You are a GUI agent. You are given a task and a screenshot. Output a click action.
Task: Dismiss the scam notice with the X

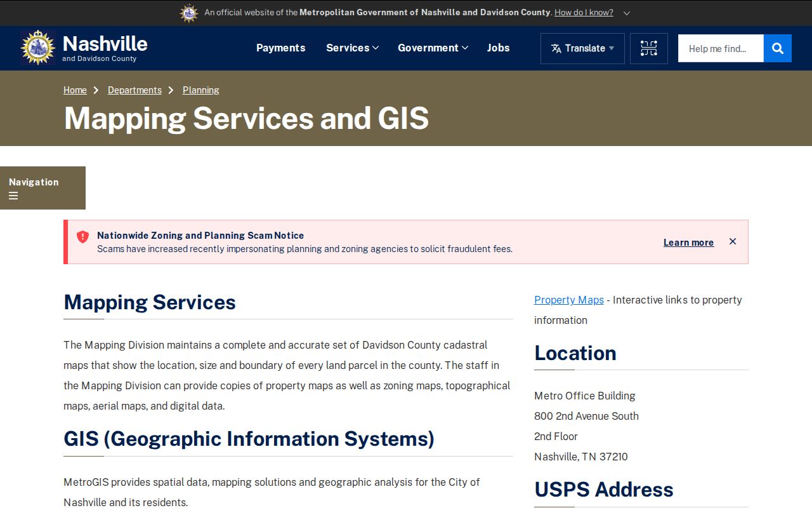click(x=733, y=241)
